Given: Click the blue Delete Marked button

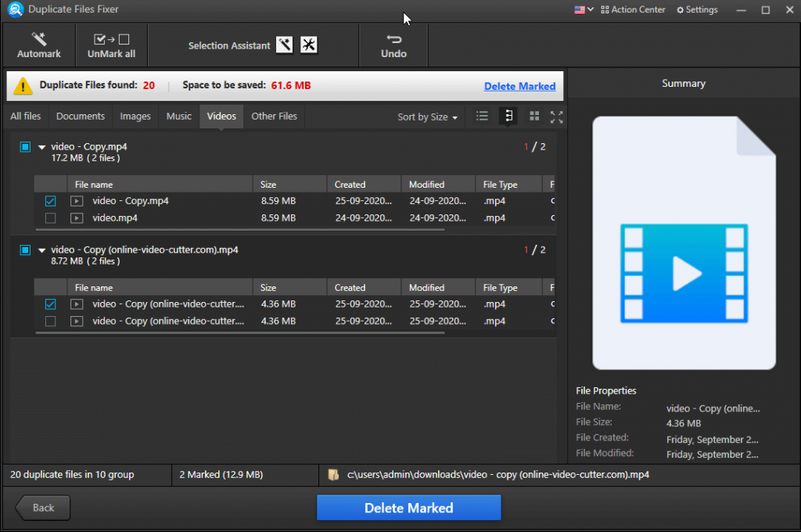Looking at the screenshot, I should (x=408, y=508).
